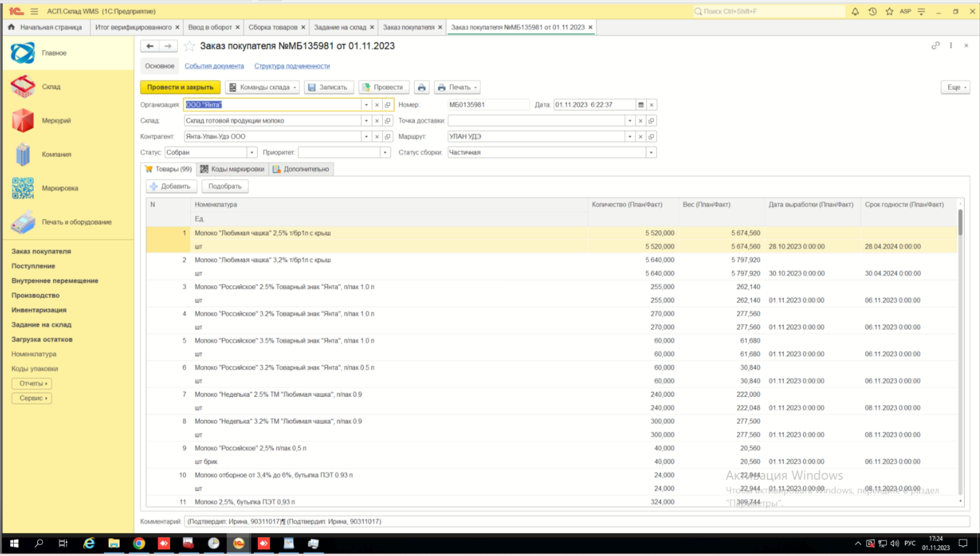Click the printer icon button in toolbar
The height and width of the screenshot is (556, 980).
pyautogui.click(x=421, y=87)
